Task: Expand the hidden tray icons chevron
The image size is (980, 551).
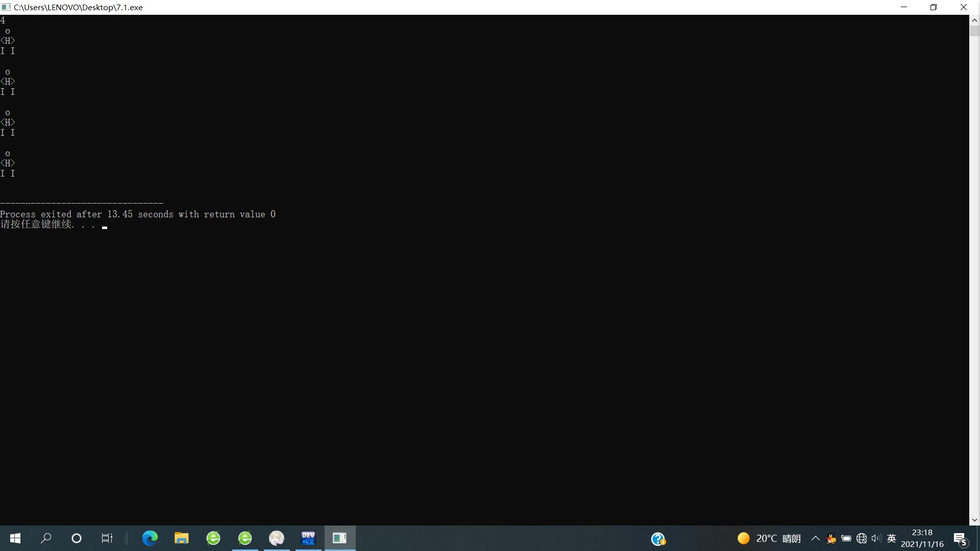Action: (x=816, y=539)
